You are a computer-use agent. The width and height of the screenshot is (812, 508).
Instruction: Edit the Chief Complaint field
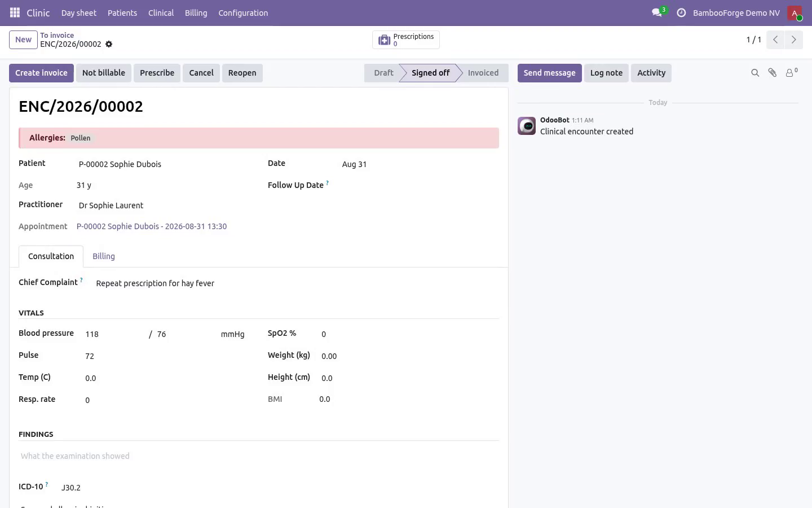(x=297, y=283)
